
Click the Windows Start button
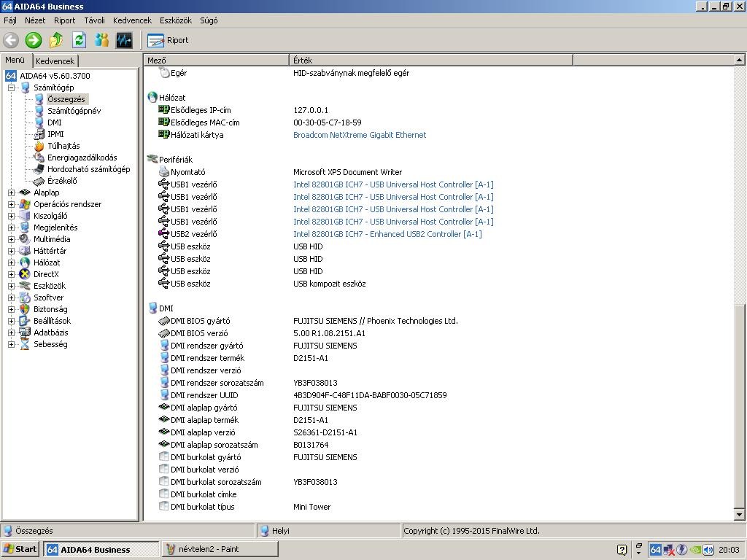(20, 549)
